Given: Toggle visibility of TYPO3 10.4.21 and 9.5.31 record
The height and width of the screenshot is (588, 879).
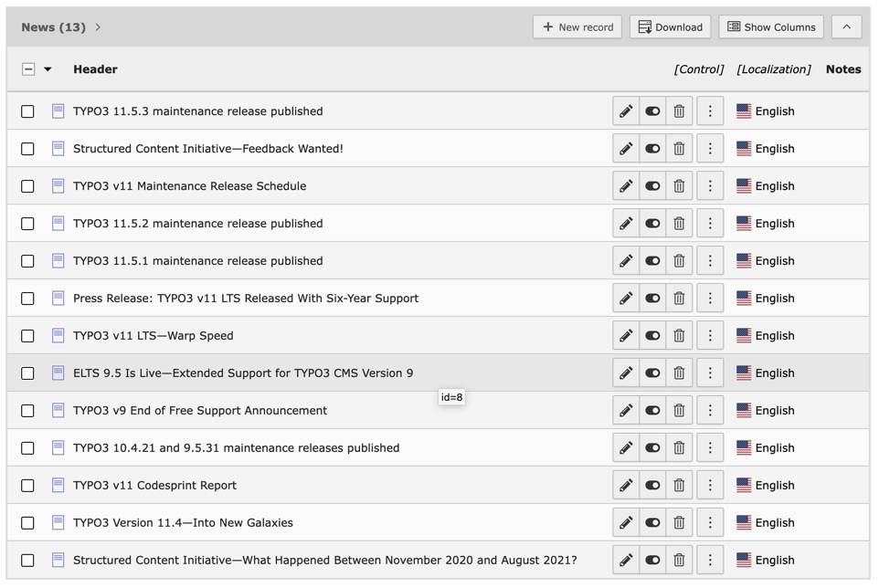Looking at the screenshot, I should [652, 448].
